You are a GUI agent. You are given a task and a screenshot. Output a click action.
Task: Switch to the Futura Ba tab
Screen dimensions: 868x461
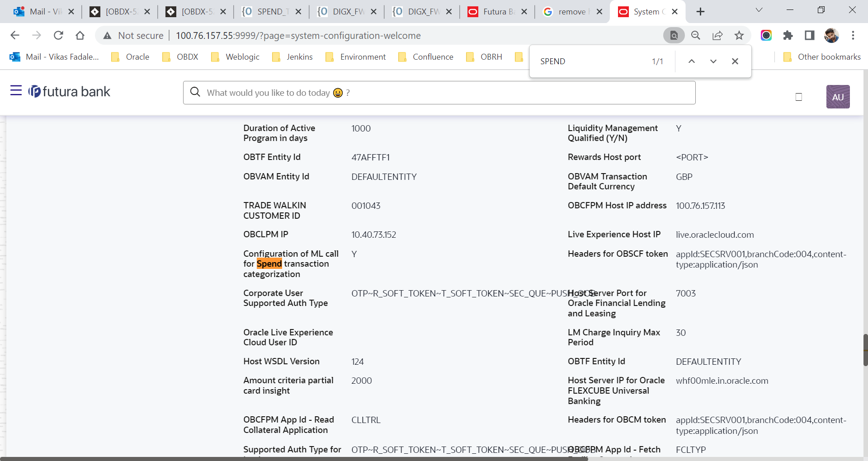pos(497,12)
